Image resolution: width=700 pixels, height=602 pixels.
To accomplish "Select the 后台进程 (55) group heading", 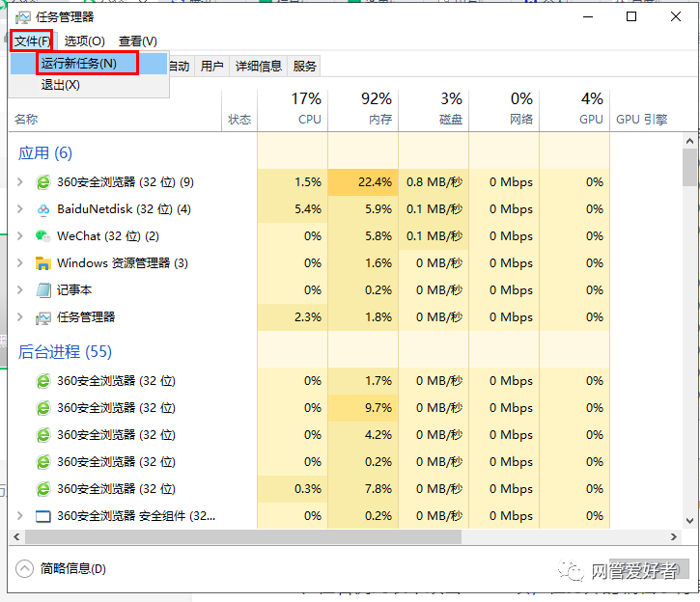I will coord(65,352).
